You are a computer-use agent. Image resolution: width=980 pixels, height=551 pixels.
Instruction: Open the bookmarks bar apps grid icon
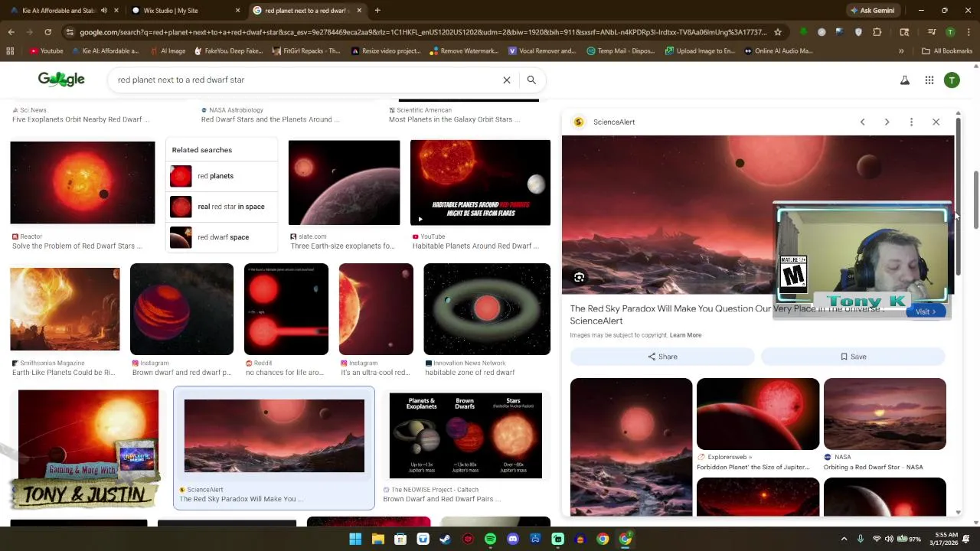click(10, 51)
